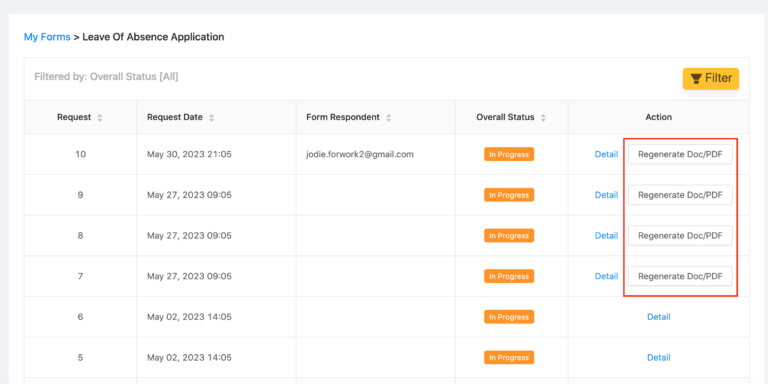Regenerate Doc/PDF for request 9
Image resolution: width=768 pixels, height=384 pixels.
680,195
